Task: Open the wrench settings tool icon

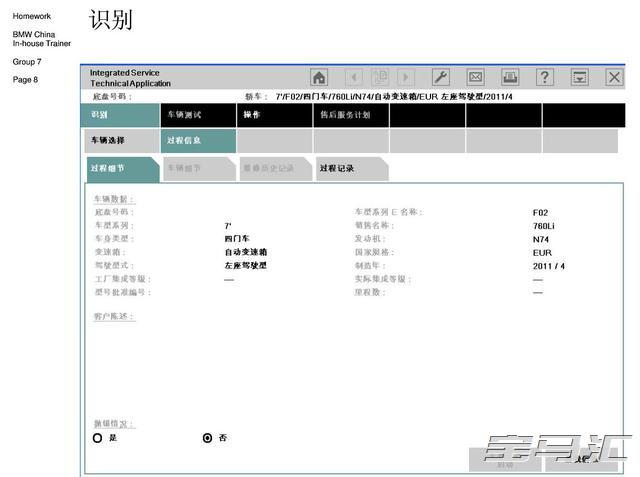Action: (441, 77)
